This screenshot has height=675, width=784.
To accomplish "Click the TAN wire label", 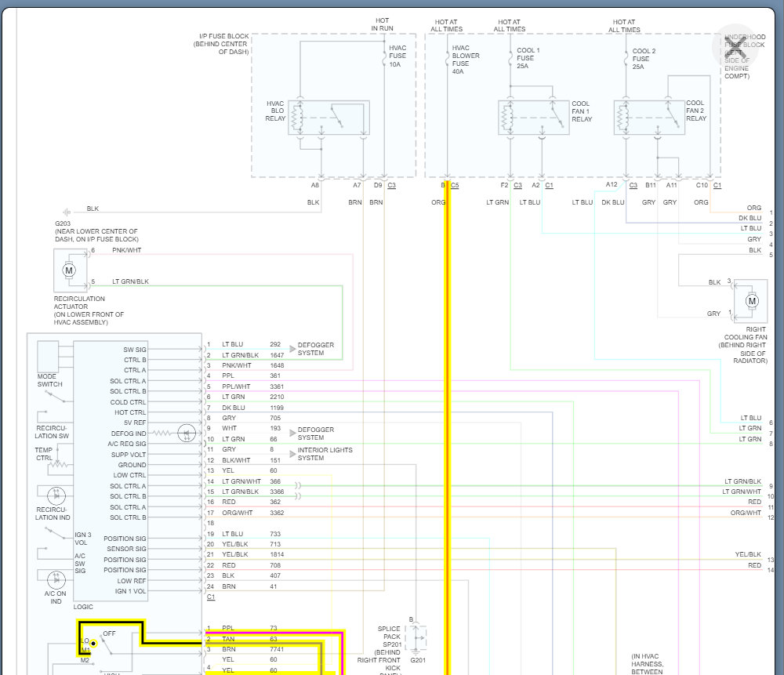I will pos(228,639).
